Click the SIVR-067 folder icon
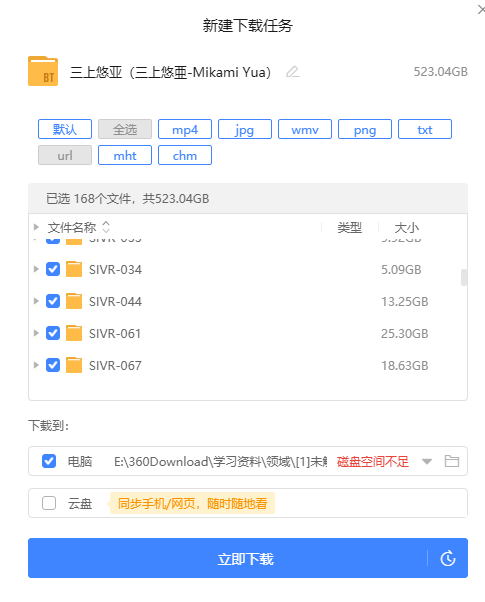This screenshot has width=485, height=602. coord(74,365)
